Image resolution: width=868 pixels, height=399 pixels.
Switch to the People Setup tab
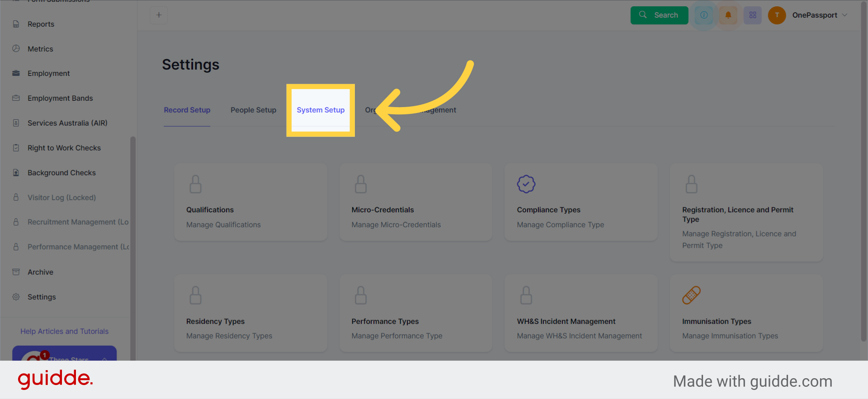pos(253,110)
